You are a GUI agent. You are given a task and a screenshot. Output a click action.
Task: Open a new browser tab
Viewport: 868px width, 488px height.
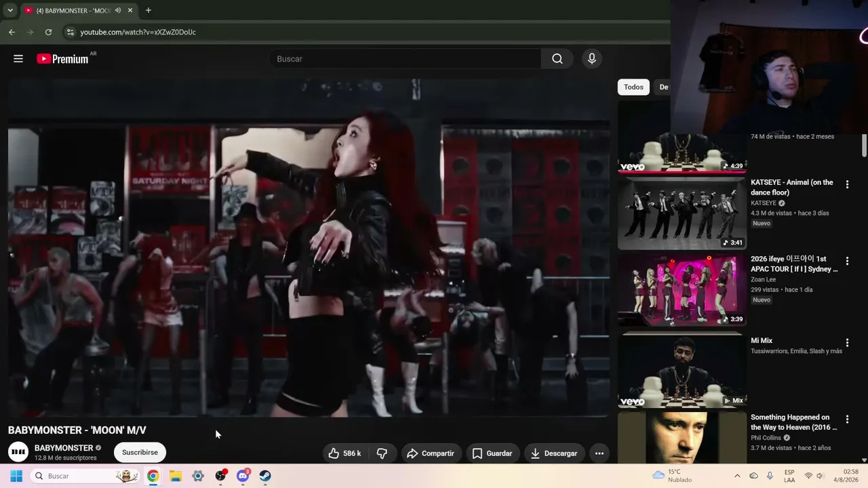pyautogui.click(x=148, y=10)
